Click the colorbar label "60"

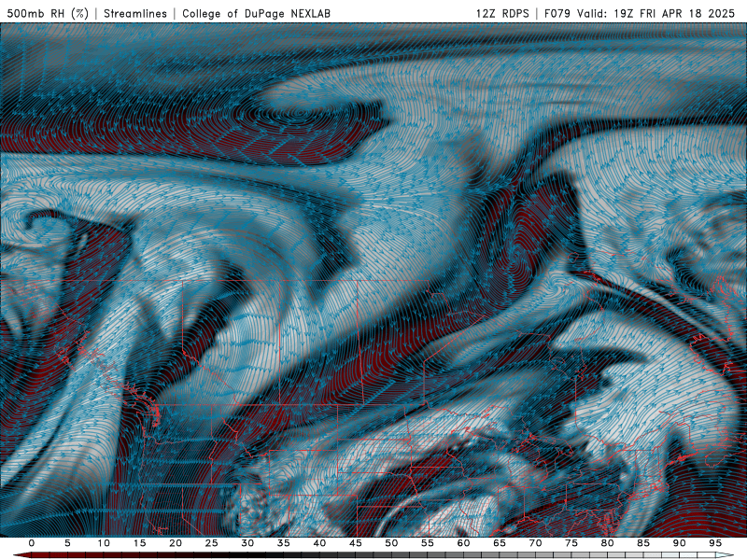pyautogui.click(x=463, y=543)
